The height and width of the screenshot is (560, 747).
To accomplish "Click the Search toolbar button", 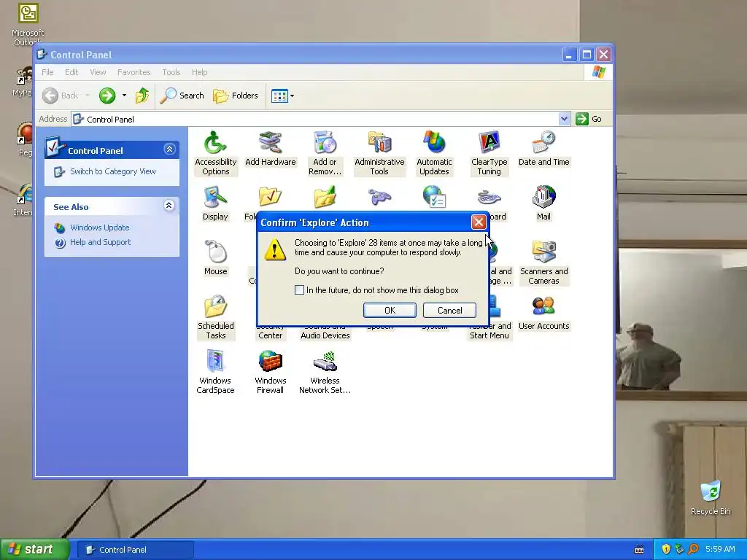I will pyautogui.click(x=182, y=96).
